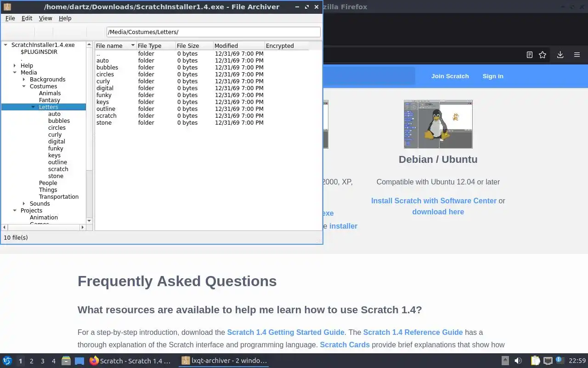Open the network status tray icon
Image resolution: width=588 pixels, height=368 pixels.
click(x=548, y=361)
